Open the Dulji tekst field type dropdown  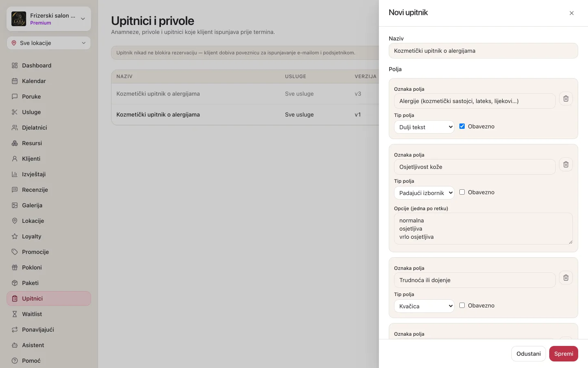[x=424, y=127]
